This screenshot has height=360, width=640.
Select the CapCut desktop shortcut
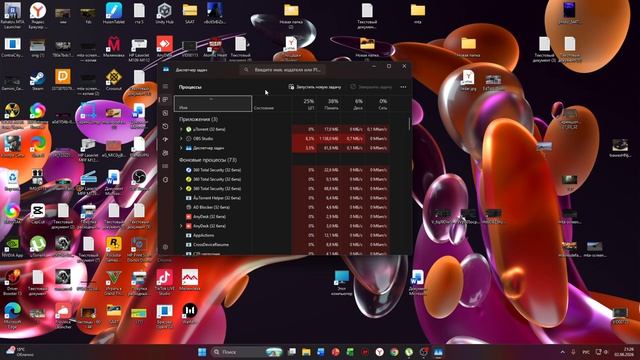pyautogui.click(x=38, y=213)
